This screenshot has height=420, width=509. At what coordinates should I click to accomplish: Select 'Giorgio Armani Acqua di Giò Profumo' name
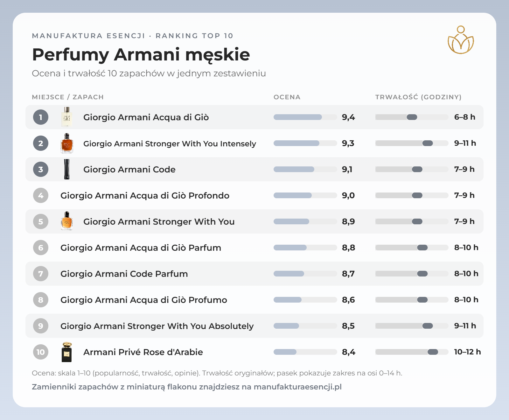click(144, 300)
